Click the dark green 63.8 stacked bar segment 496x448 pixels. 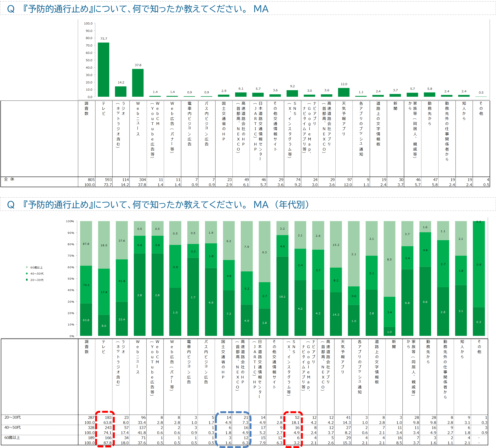coord(86,320)
